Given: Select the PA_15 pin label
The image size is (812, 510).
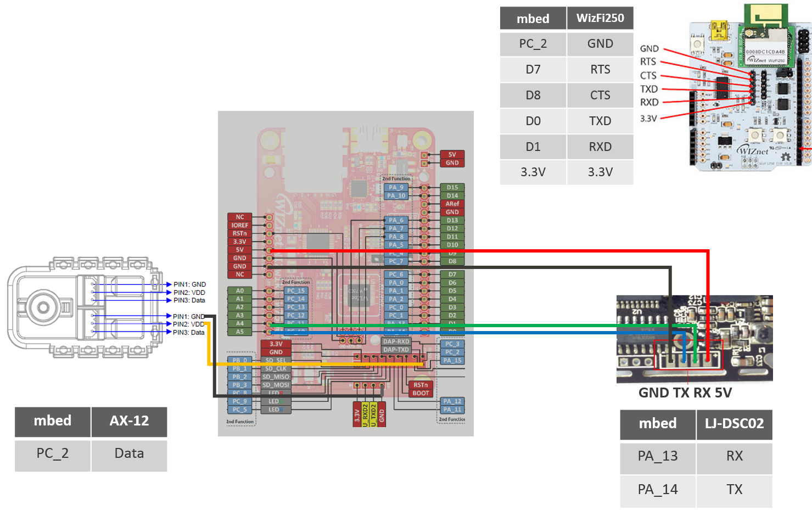Looking at the screenshot, I should (x=452, y=361).
